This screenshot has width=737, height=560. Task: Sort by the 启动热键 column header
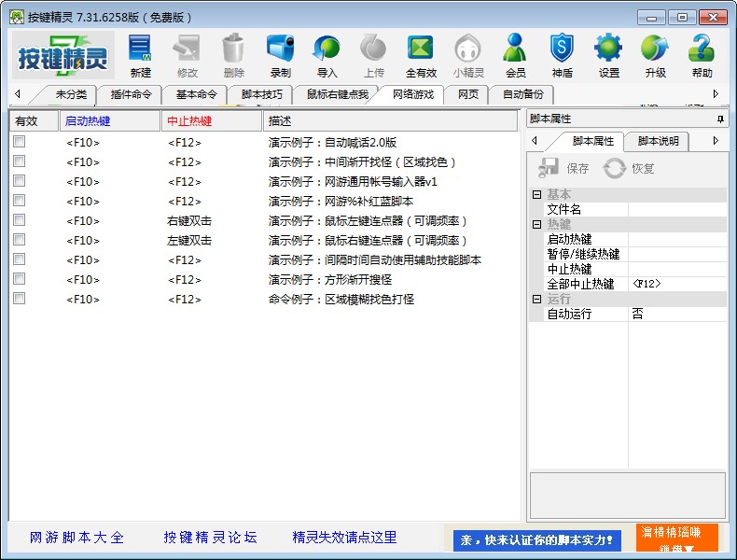click(110, 120)
